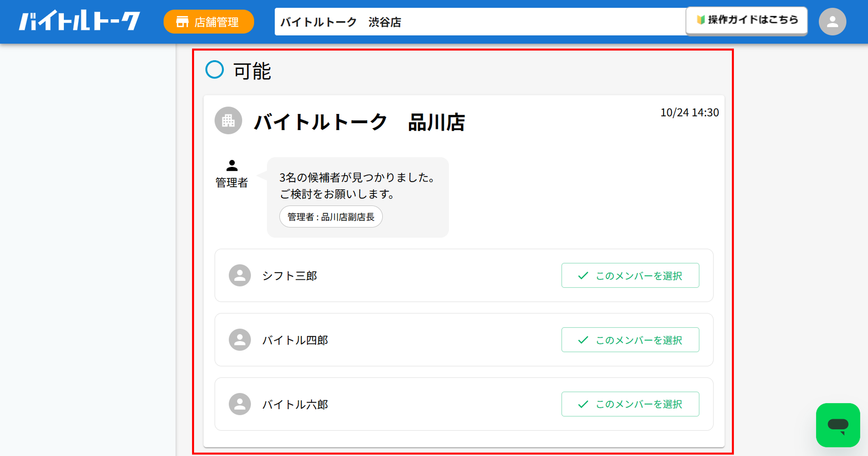Click the blue circle icon next to 可能

[215, 69]
